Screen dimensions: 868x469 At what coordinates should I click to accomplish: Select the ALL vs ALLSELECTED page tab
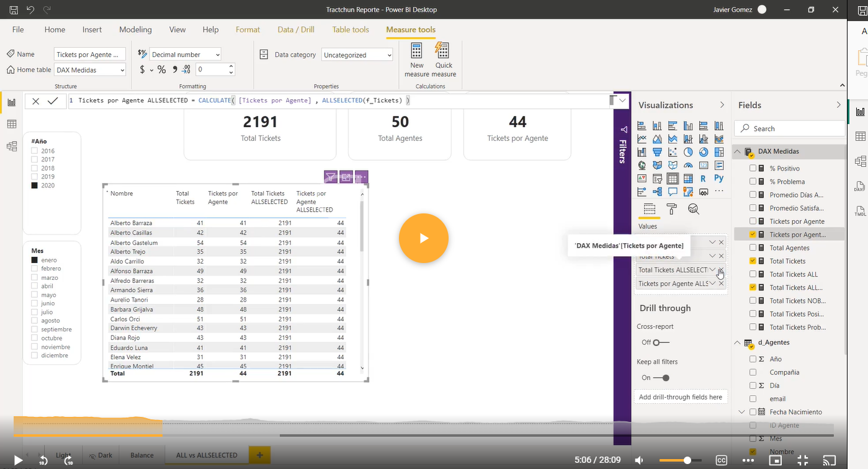click(x=207, y=455)
